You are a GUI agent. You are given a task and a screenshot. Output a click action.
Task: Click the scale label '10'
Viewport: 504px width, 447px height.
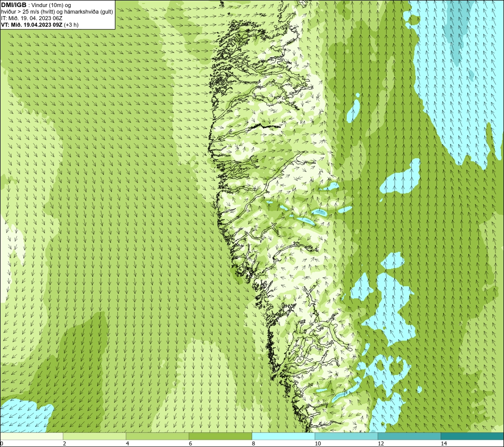coord(318,443)
